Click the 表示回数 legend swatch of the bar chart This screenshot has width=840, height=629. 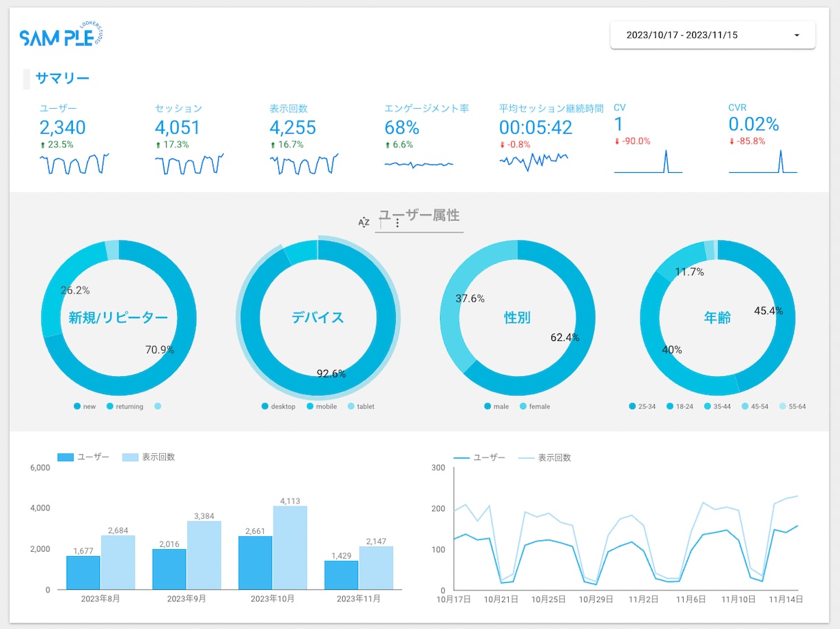130,457
